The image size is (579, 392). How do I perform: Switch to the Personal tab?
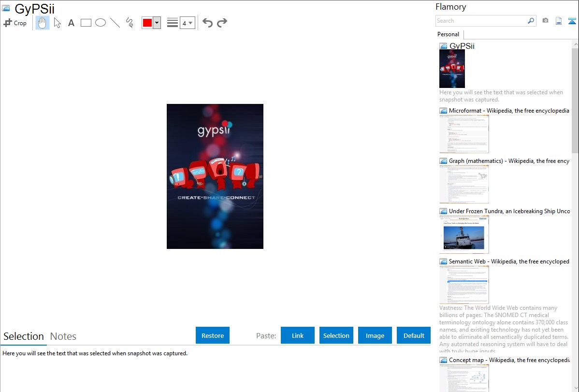tap(449, 34)
